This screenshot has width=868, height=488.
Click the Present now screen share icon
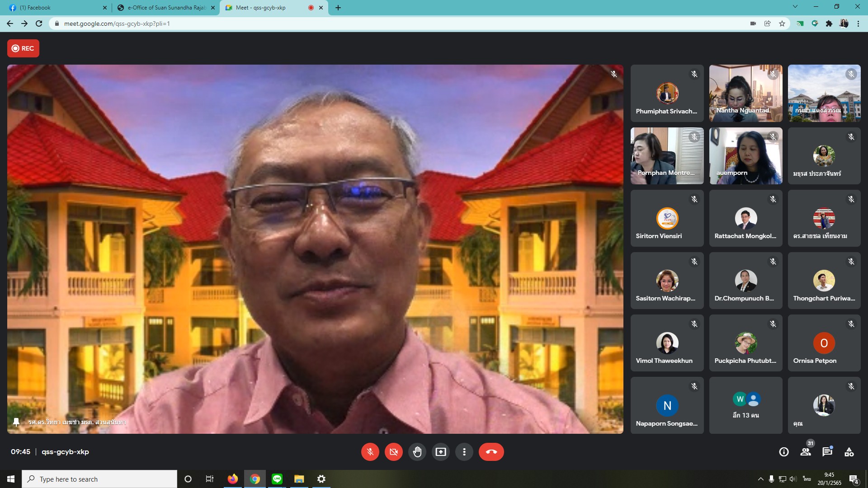click(x=440, y=452)
